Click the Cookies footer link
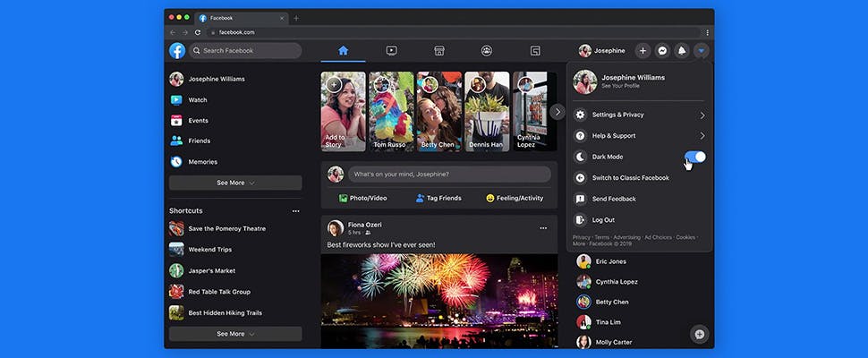Image resolution: width=868 pixels, height=358 pixels. (x=685, y=237)
